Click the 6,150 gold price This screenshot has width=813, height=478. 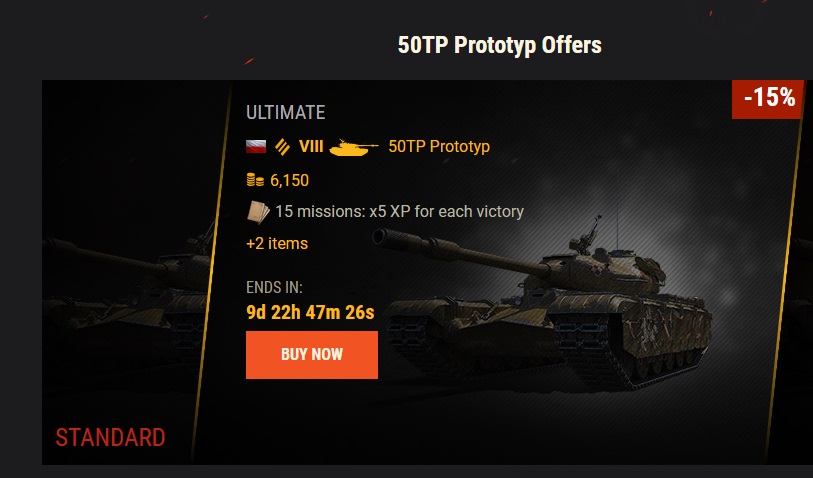pos(289,180)
